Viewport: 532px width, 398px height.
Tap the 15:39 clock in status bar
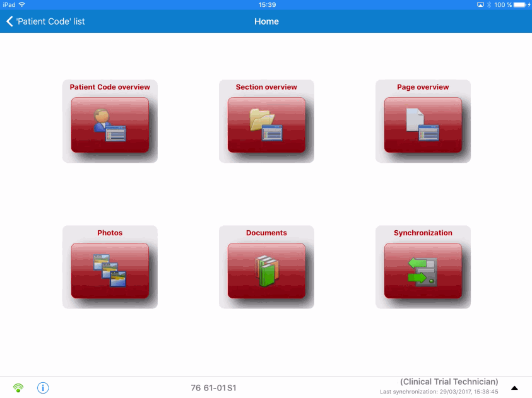[x=268, y=5]
